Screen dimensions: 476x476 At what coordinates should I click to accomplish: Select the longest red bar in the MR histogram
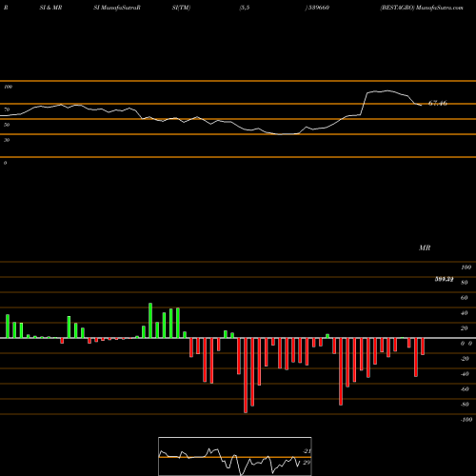246,375
